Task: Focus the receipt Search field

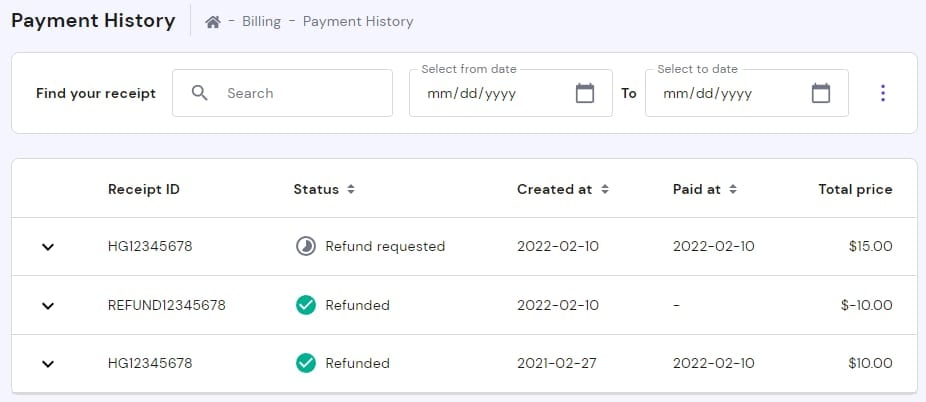Action: (300, 93)
